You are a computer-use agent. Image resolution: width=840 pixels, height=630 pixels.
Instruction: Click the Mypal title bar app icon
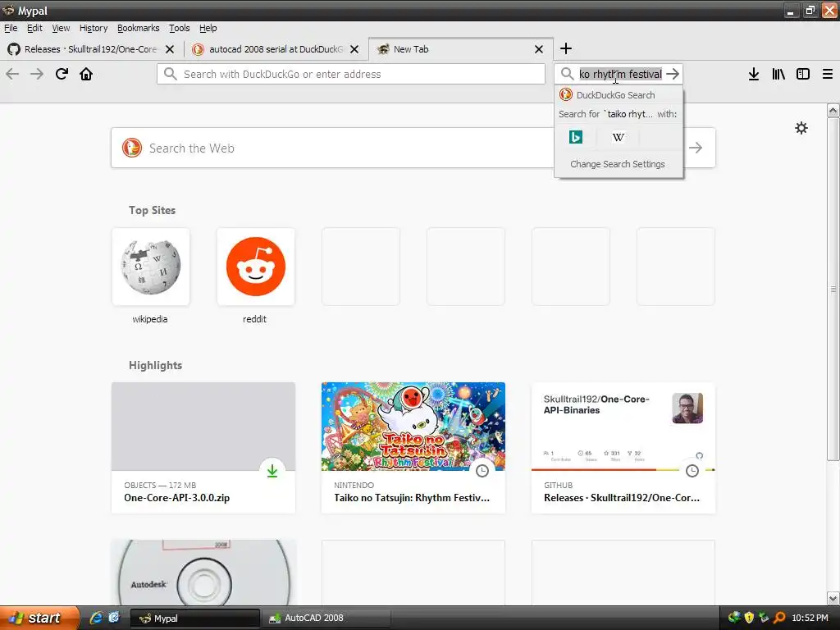[8, 10]
